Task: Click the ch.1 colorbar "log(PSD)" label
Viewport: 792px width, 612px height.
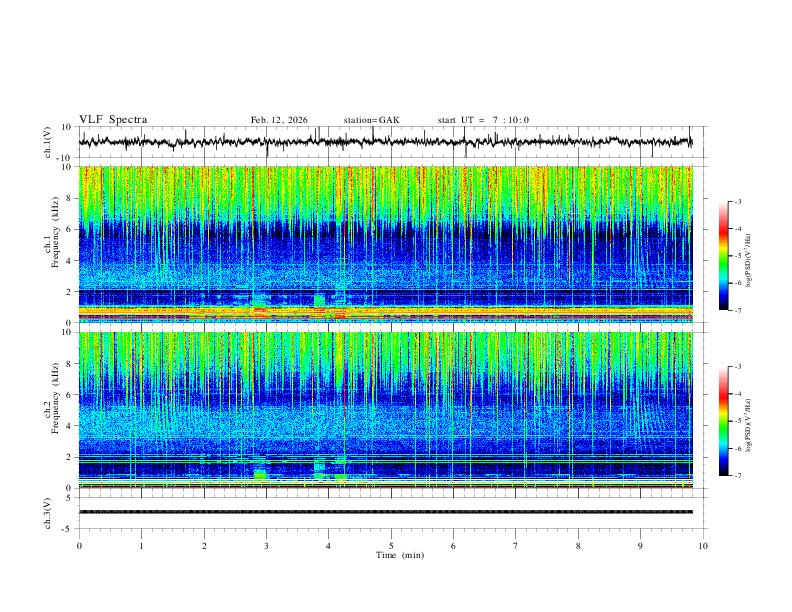Action: 748,261
